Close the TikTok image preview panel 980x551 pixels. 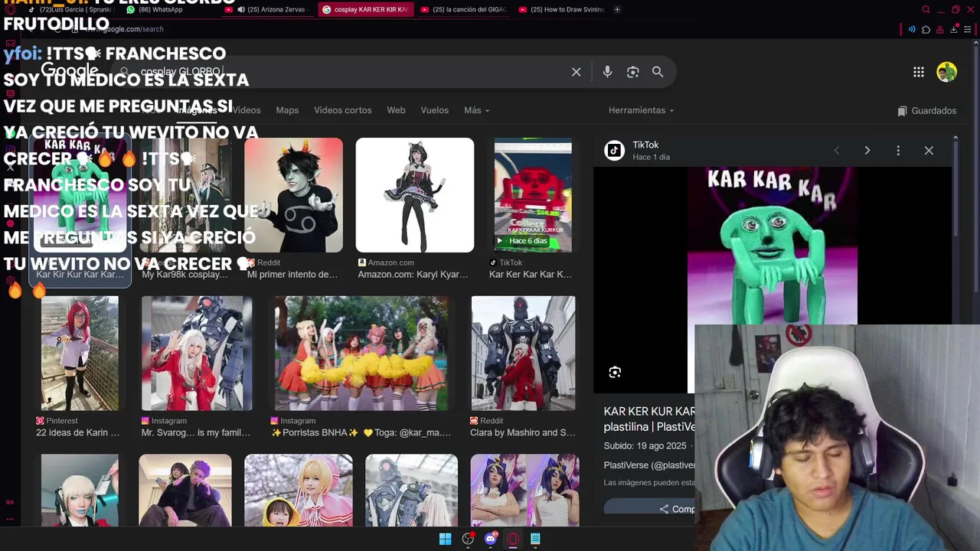coord(929,151)
